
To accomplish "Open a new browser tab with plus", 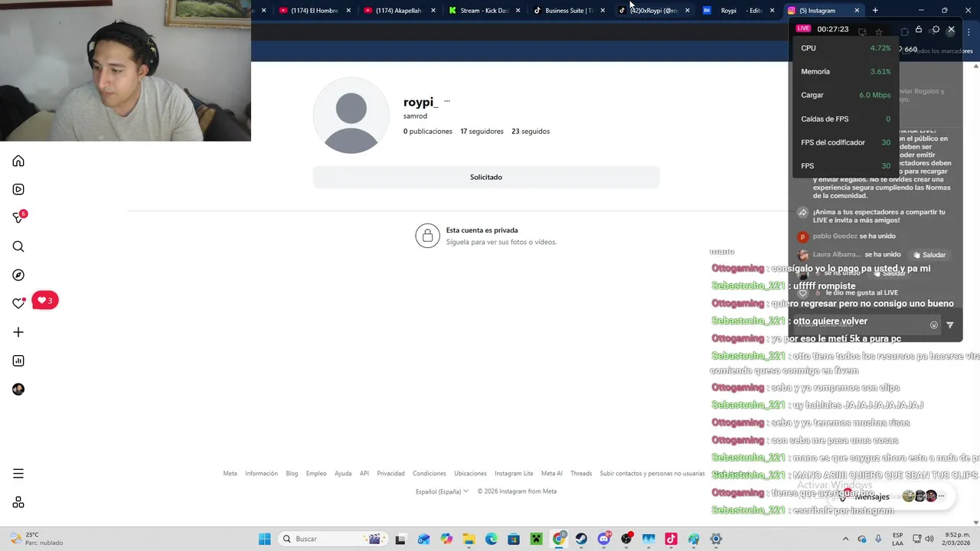I will 875,11.
